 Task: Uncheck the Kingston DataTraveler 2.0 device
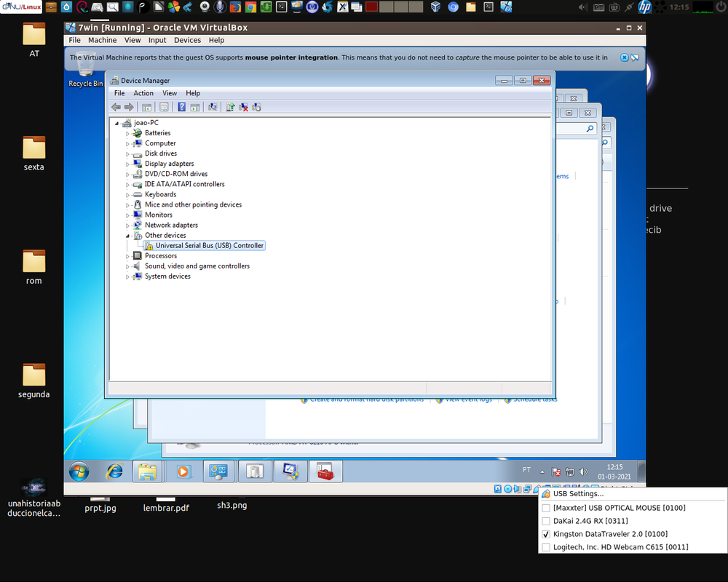pos(547,534)
